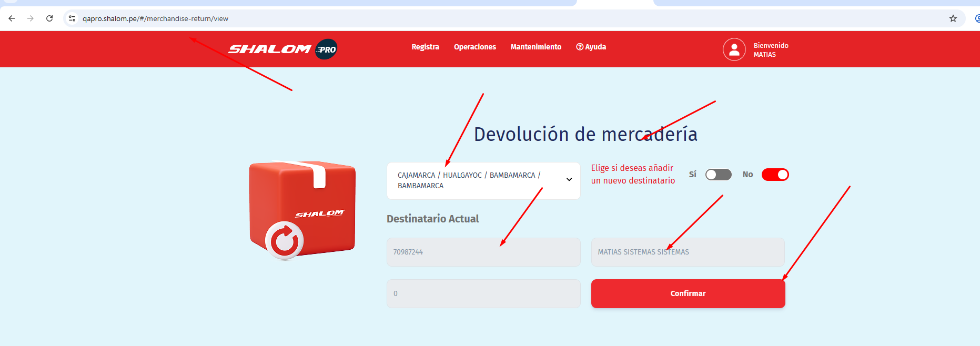The height and width of the screenshot is (346, 980).
Task: Open the Operaciones menu
Action: click(474, 47)
